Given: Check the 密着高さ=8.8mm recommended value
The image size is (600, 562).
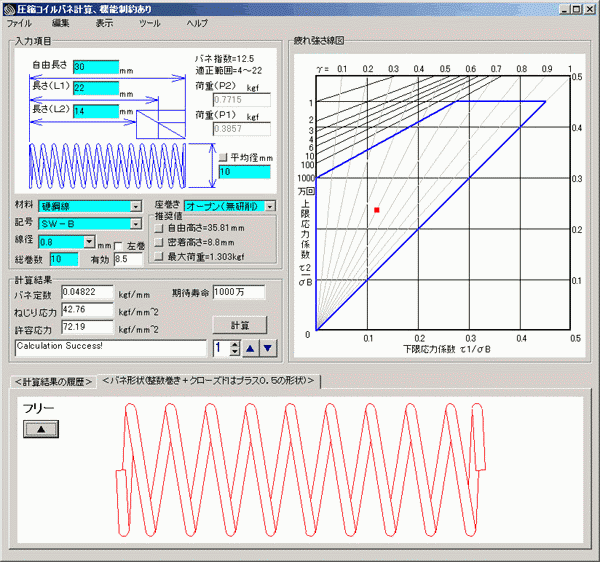Looking at the screenshot, I should coord(157,242).
